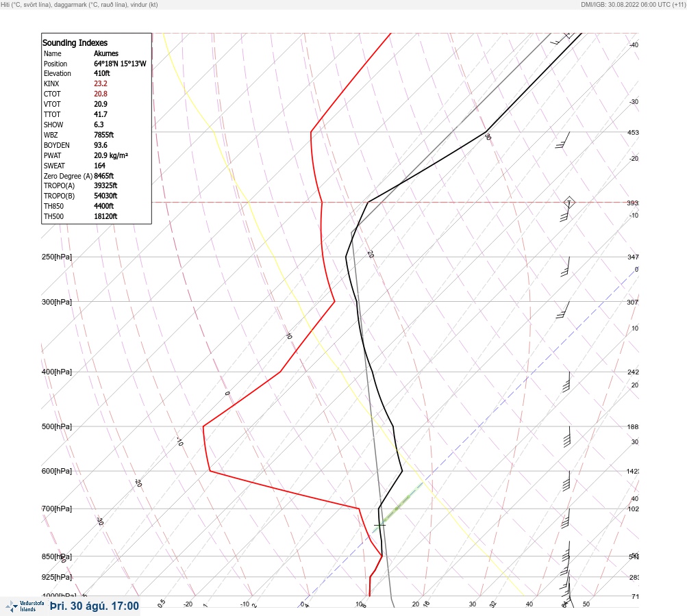This screenshot has height=616, width=687.
Task: Click the TH850 value '4400ft'
Action: 104,206
